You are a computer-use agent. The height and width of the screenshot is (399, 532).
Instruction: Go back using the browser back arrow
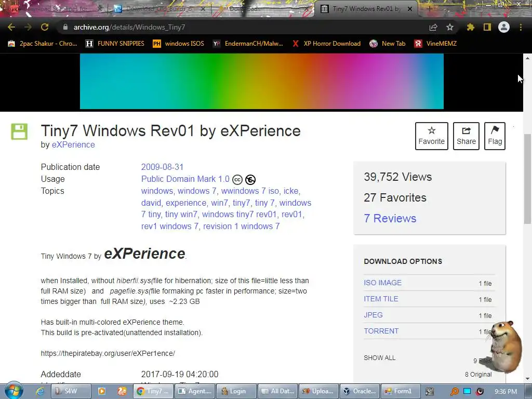(11, 27)
